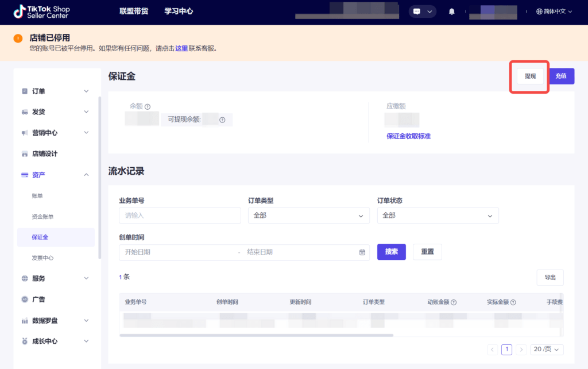Click the calendar icon in the 结束日期 field
Viewport: 588px width, 369px height.
tap(362, 252)
